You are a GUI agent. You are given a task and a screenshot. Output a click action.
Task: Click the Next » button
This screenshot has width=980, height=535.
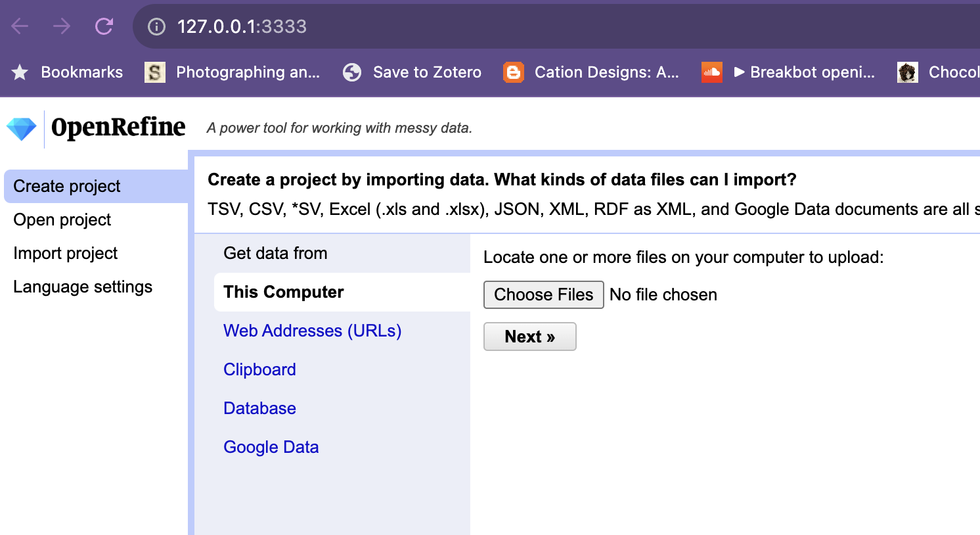529,337
